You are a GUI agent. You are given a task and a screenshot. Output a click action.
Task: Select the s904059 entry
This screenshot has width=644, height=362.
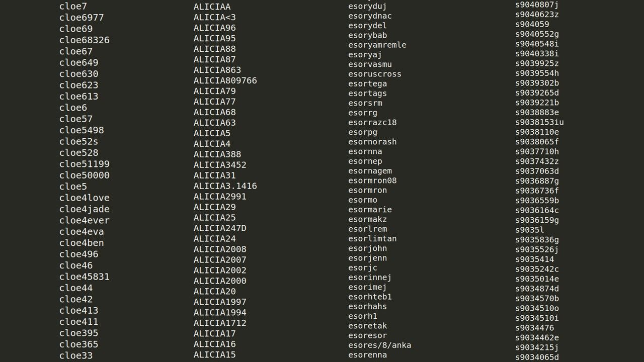pos(532,24)
